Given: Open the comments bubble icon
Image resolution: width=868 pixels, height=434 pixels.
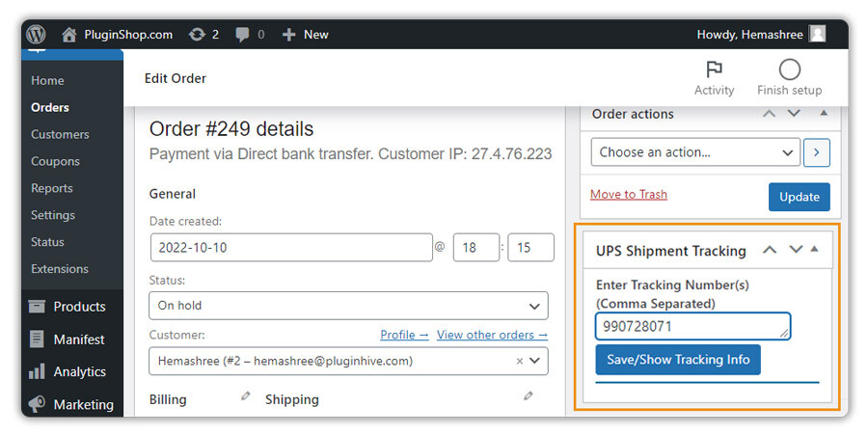Looking at the screenshot, I should click(242, 35).
